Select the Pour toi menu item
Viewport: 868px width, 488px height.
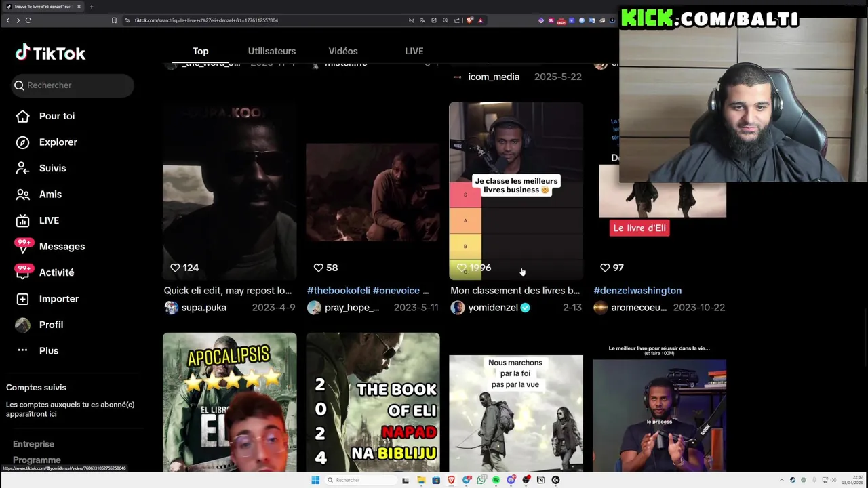(57, 116)
